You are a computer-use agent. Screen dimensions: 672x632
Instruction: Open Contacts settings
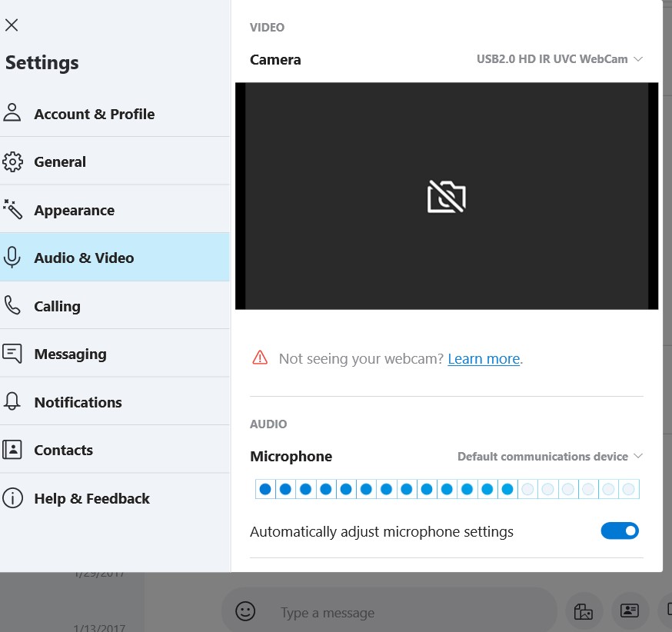coord(115,450)
